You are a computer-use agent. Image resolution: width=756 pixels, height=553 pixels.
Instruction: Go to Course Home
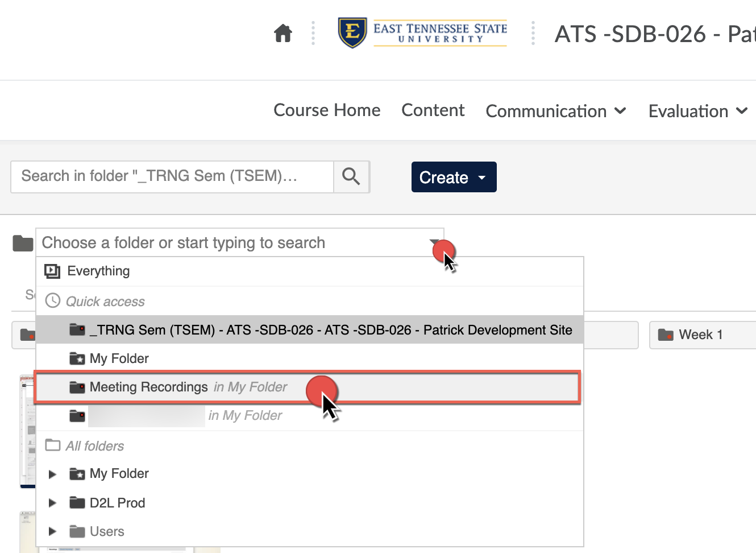point(327,110)
